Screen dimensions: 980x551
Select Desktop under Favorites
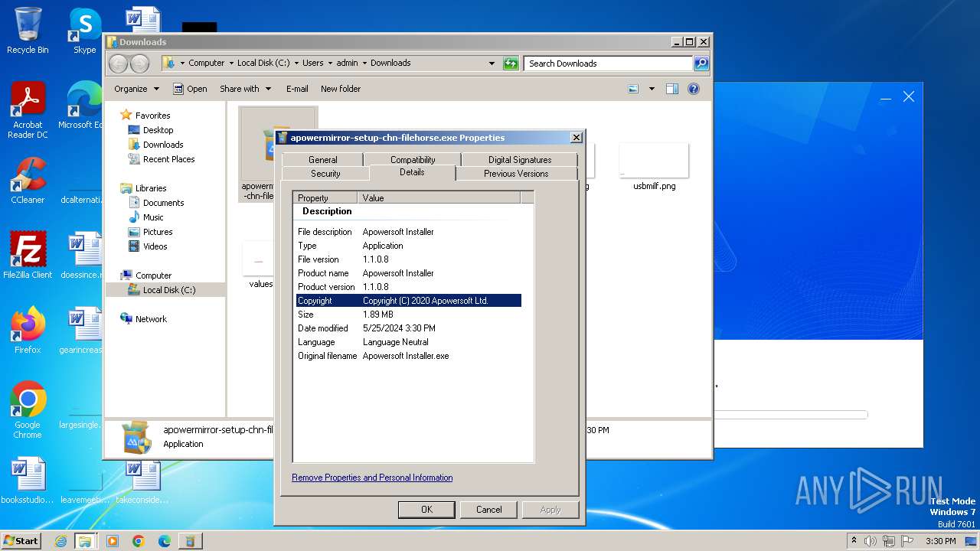point(158,130)
